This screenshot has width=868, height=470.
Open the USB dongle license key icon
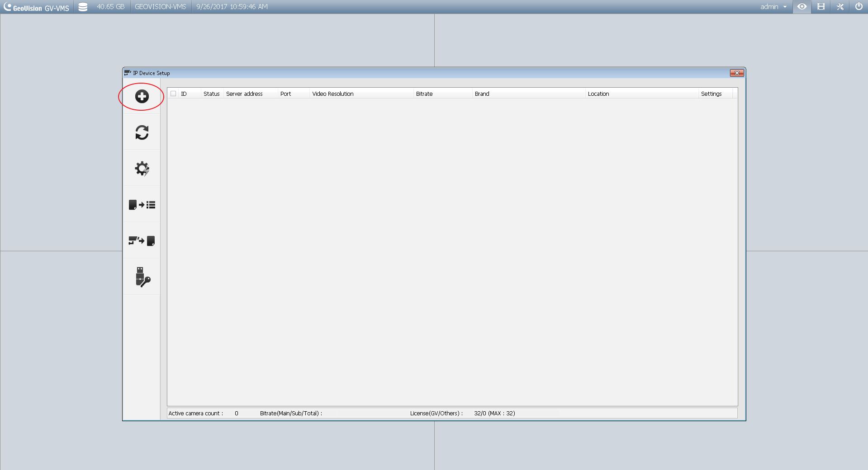coord(142,277)
